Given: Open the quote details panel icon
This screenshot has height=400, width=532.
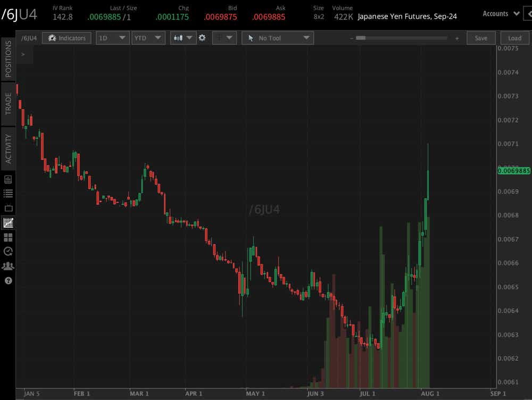Looking at the screenshot, I should click(8, 179).
